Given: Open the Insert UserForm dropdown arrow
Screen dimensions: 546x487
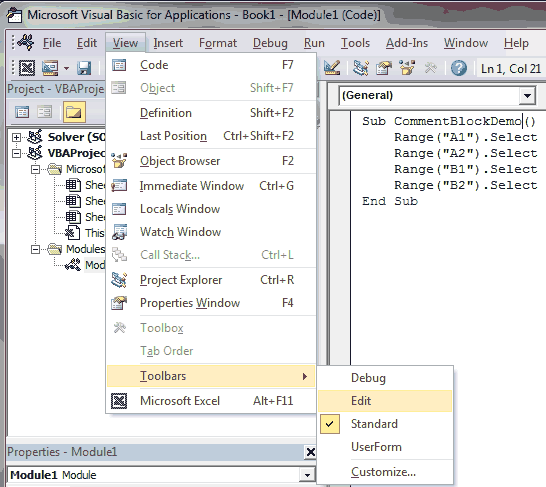Looking at the screenshot, I should (x=66, y=68).
